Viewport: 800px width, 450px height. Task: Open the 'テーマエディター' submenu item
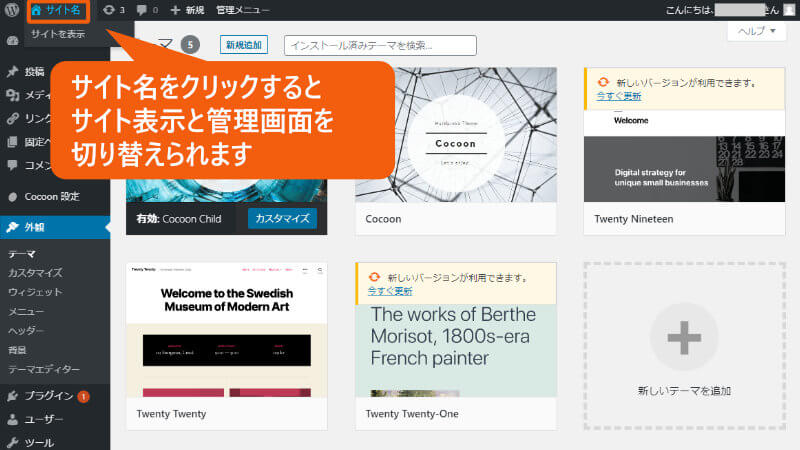click(44, 369)
